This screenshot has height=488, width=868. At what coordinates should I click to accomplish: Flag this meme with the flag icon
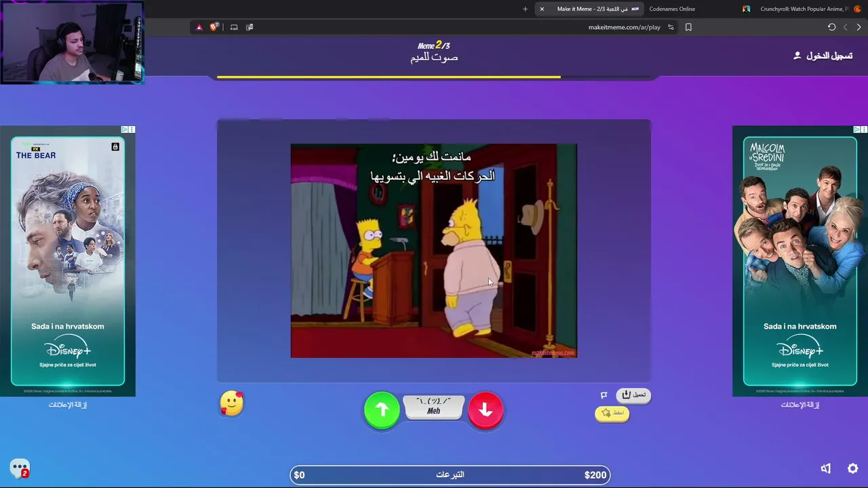pyautogui.click(x=604, y=394)
